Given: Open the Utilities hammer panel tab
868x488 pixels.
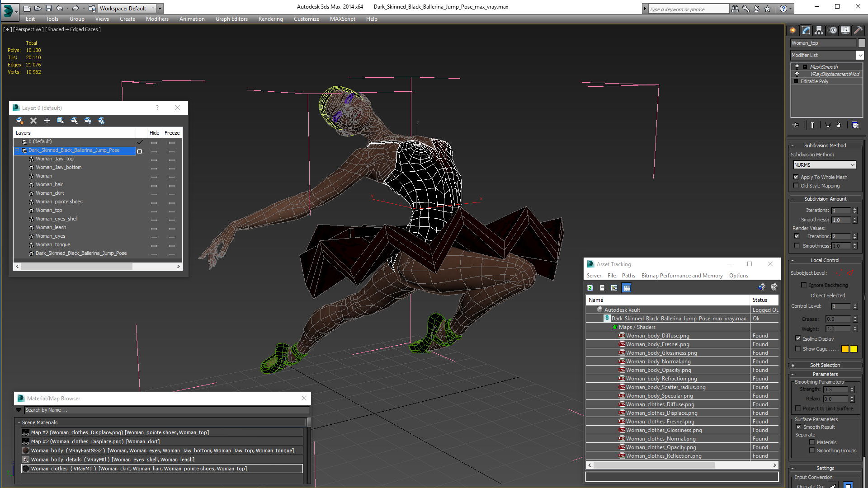Looking at the screenshot, I should click(858, 30).
